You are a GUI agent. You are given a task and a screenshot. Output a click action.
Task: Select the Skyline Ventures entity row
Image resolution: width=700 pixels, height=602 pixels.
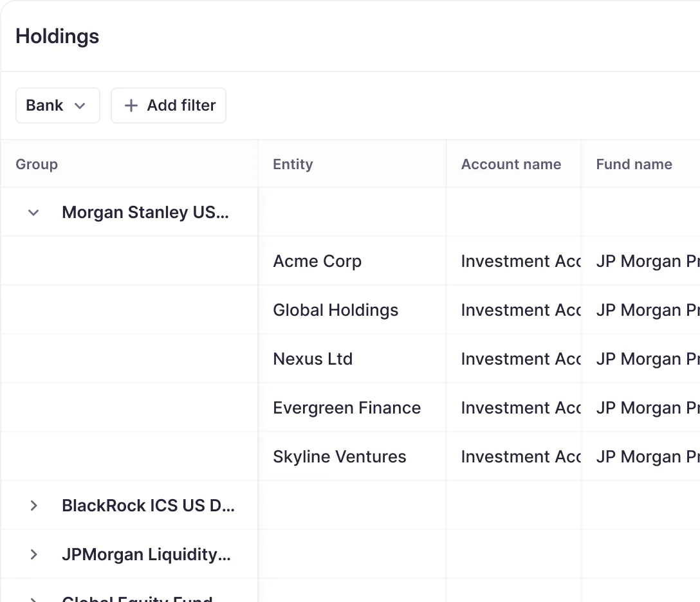point(340,457)
